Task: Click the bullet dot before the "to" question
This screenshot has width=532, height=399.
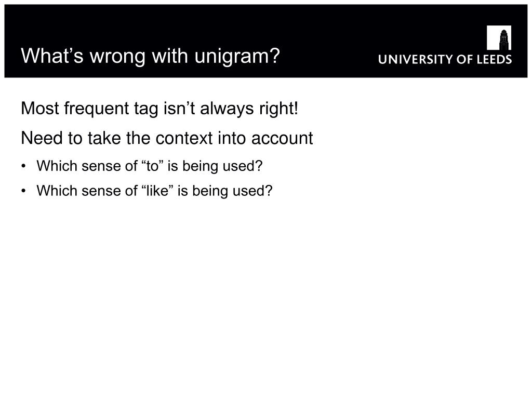Action: click(23, 166)
